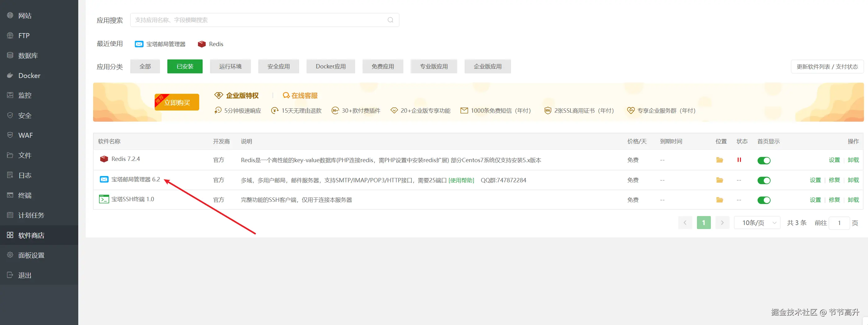Click the 前往 page number input
Viewport: 868px width, 325px height.
click(x=839, y=223)
